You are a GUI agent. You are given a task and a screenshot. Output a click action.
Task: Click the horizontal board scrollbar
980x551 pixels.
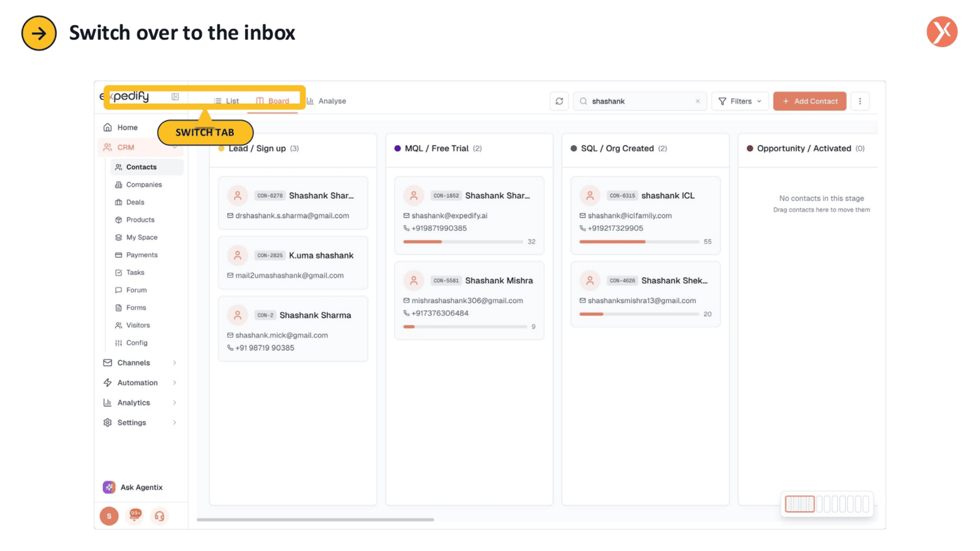click(315, 520)
